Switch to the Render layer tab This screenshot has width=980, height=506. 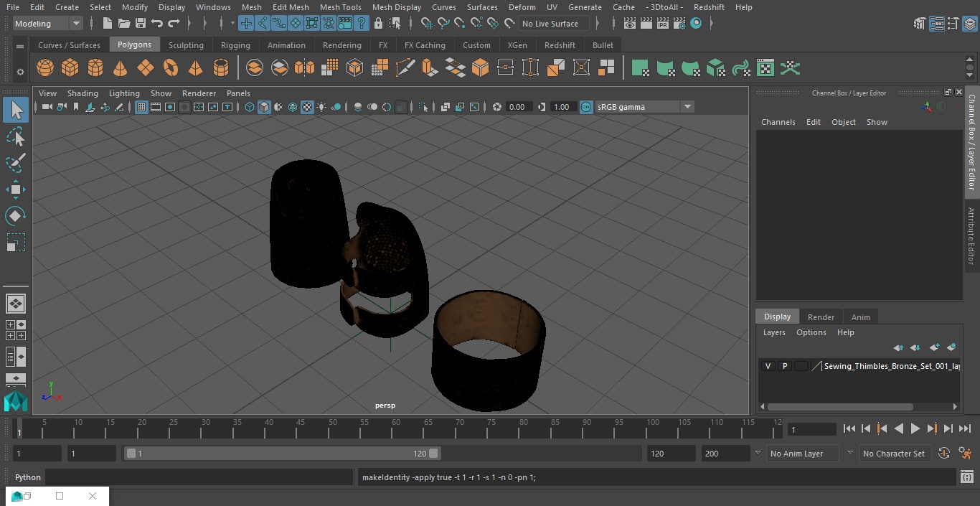[x=821, y=317]
